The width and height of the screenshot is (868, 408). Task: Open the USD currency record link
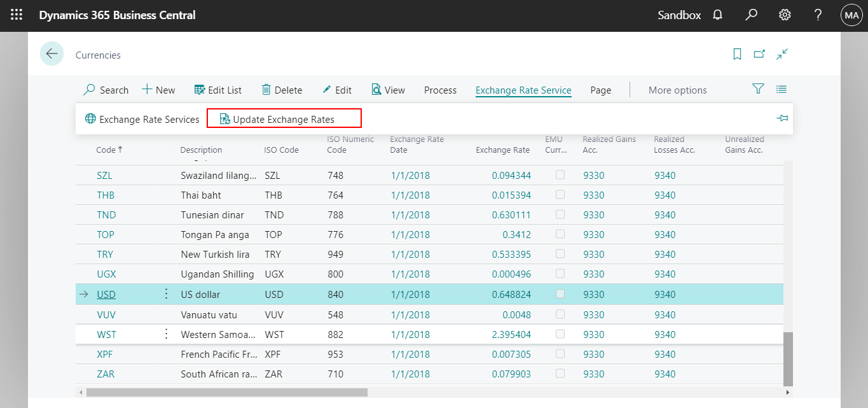106,293
